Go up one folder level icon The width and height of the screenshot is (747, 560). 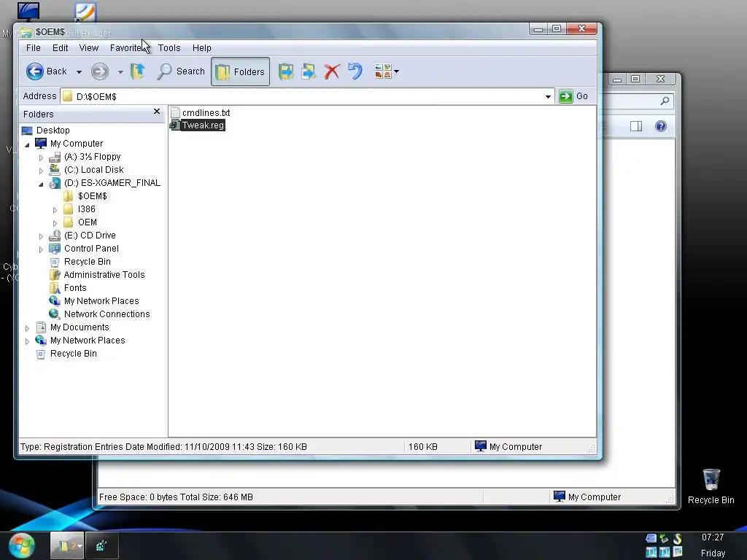[138, 71]
